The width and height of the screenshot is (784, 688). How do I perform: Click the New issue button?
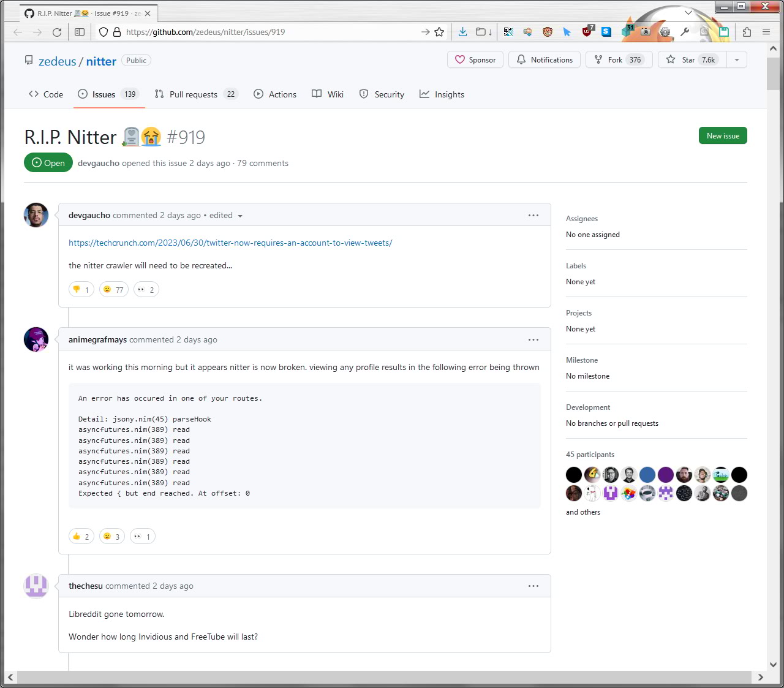(723, 135)
